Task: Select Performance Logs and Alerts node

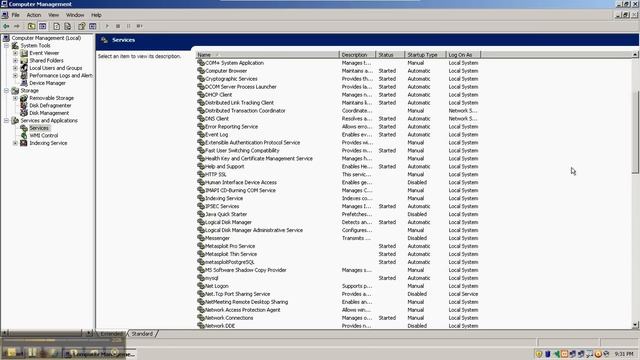Action: tap(61, 76)
